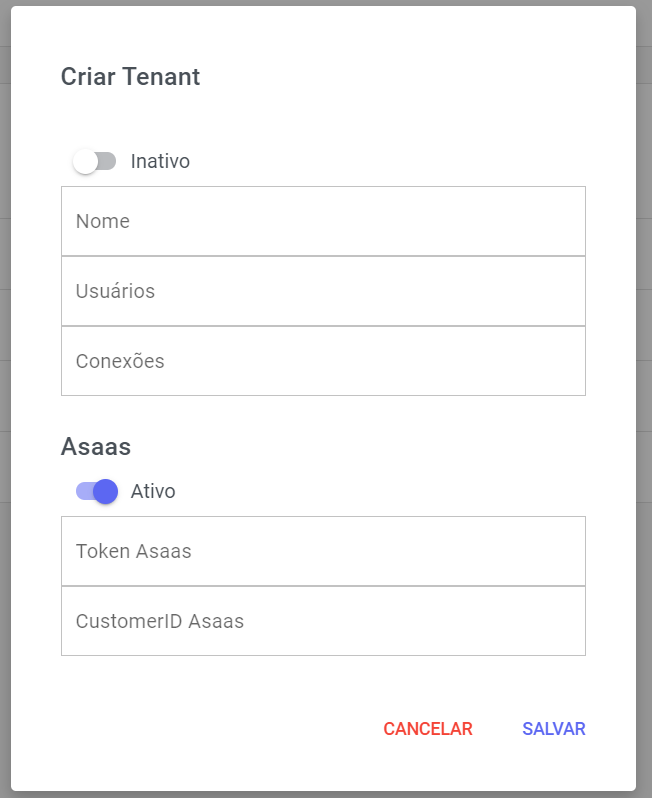This screenshot has width=652, height=798.
Task: Click the Criar Tenant dialog title
Action: click(x=130, y=77)
